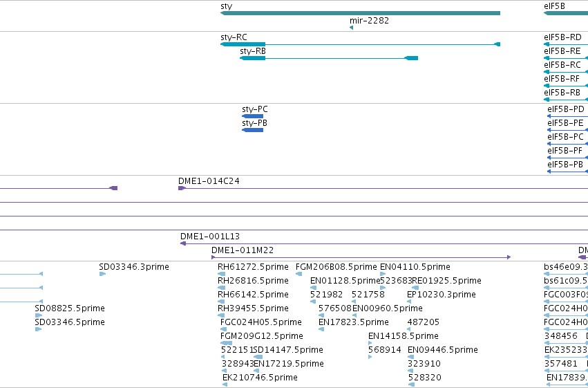Image resolution: width=588 pixels, height=388 pixels.
Task: Click the eIF5B-PD protein label
Action: (x=566, y=109)
